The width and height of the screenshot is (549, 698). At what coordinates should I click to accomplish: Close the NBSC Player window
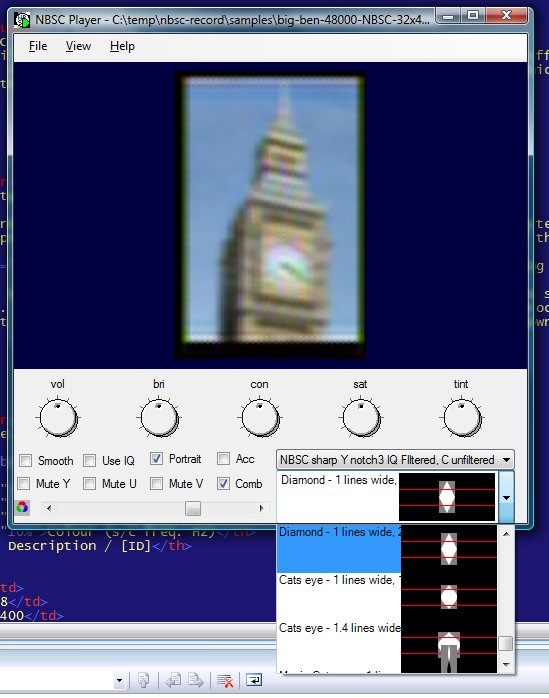coord(506,16)
